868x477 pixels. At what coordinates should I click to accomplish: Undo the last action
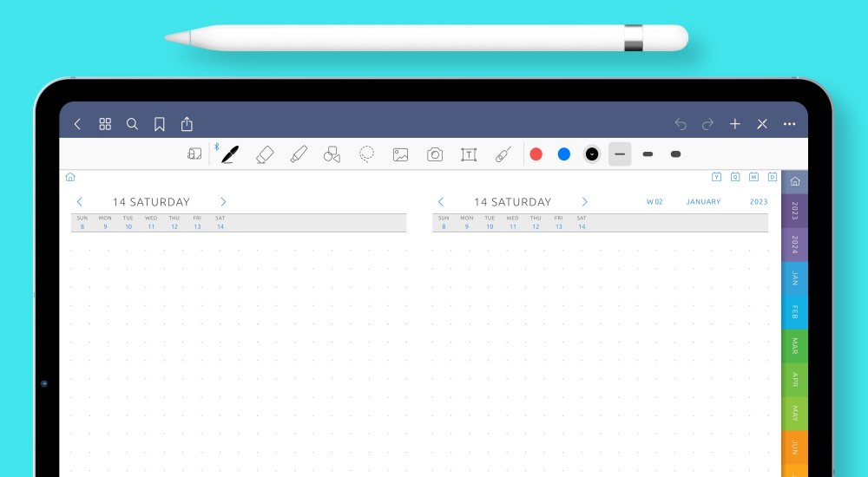[x=681, y=124]
